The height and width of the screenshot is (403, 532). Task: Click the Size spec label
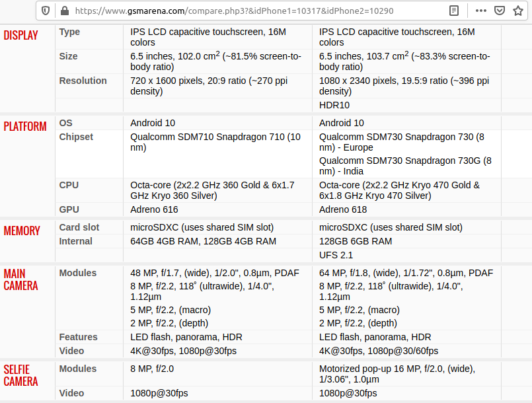pos(68,56)
